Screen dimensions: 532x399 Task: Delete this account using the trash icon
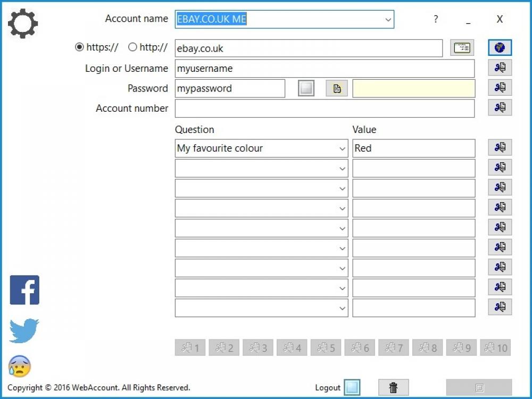pos(393,387)
